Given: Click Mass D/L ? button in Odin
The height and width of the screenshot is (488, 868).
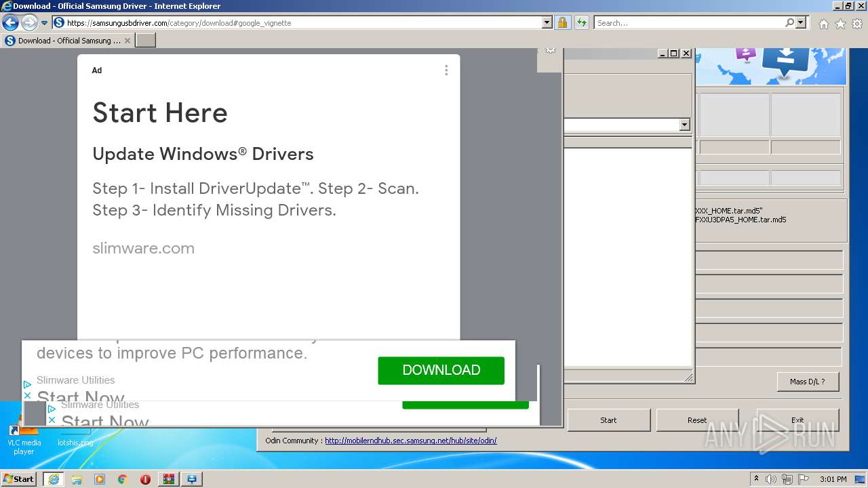Looking at the screenshot, I should (808, 382).
